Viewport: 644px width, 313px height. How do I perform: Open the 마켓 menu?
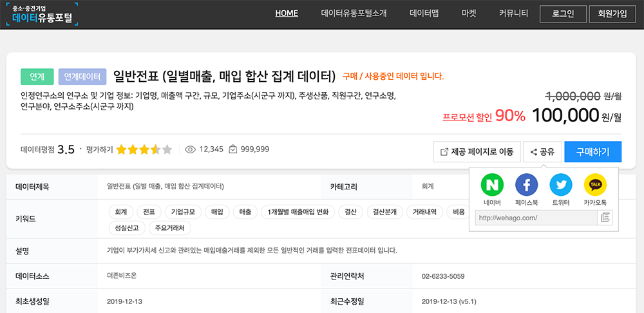tap(469, 14)
